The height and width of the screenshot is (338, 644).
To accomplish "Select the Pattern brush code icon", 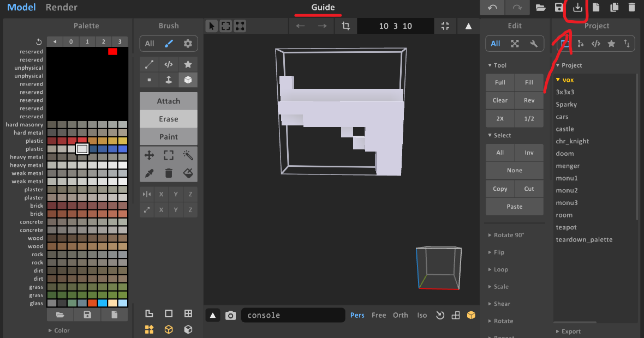I will pyautogui.click(x=169, y=64).
